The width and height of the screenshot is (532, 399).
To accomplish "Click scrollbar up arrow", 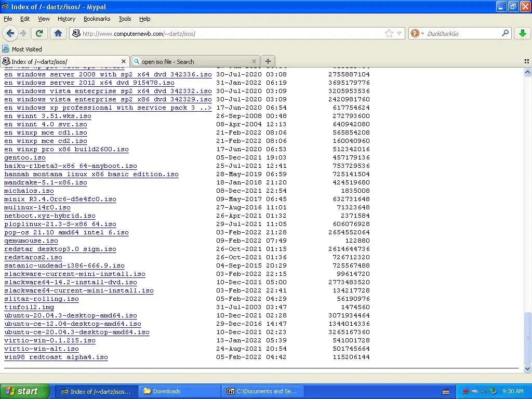I will (527, 72).
